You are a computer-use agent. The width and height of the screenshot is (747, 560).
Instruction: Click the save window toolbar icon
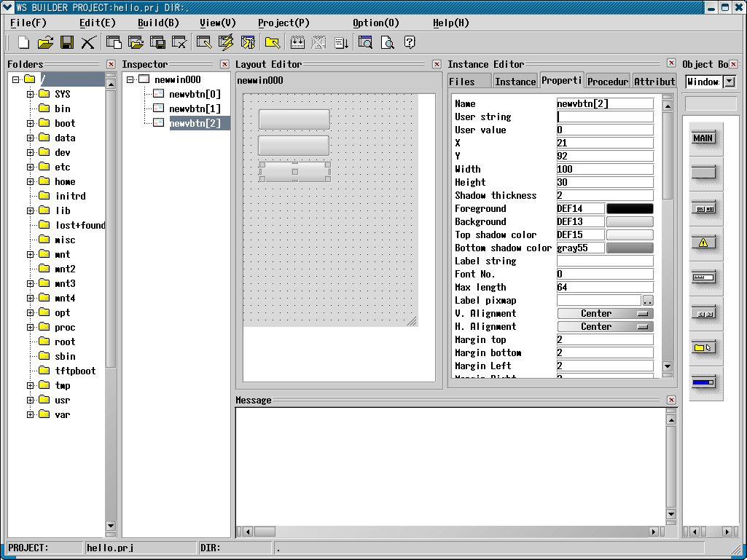[x=157, y=42]
